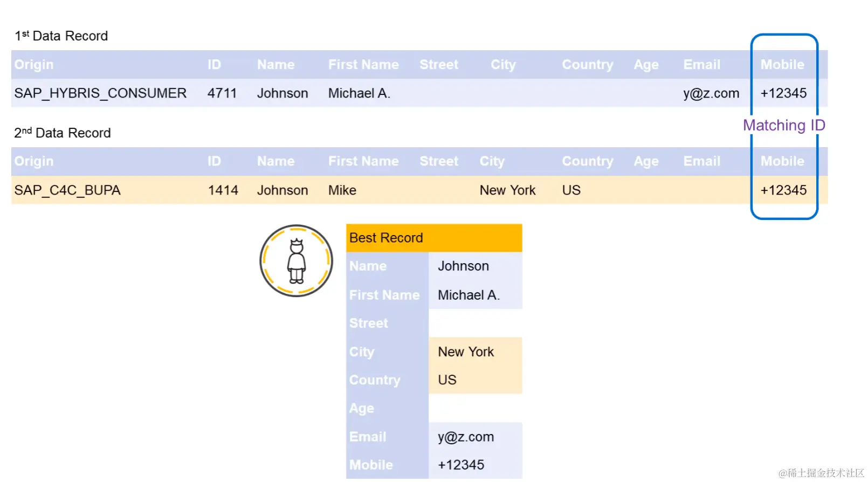The width and height of the screenshot is (868, 482).
Task: Select the SAP_C4C_BUPA origin cell
Action: pyautogui.click(x=67, y=190)
